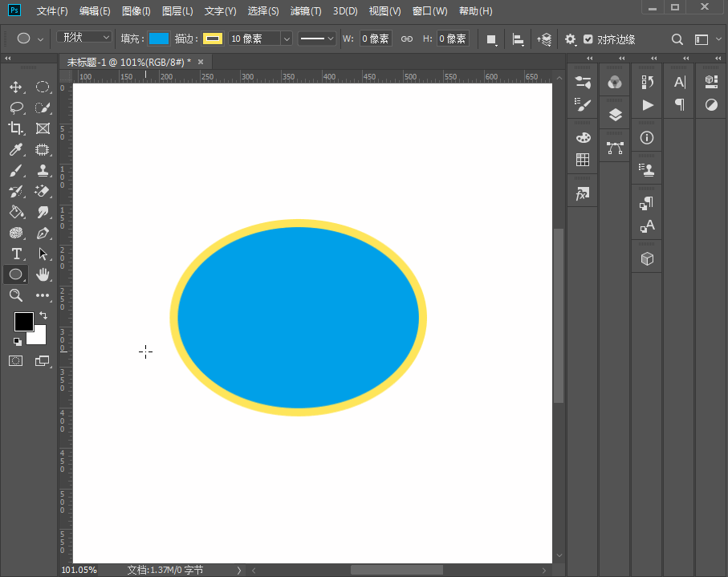Open the Channels panel
This screenshot has height=577, width=728.
tap(615, 83)
